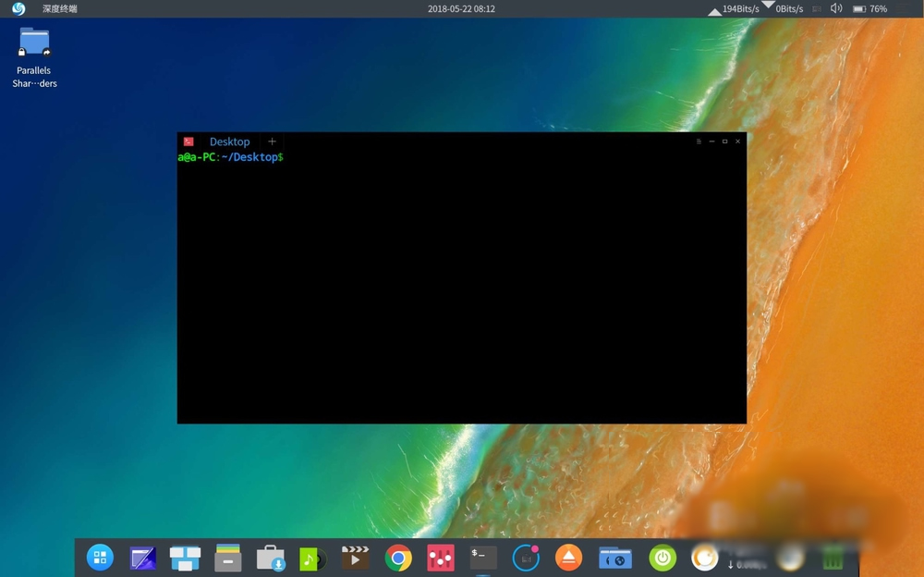924x577 pixels.
Task: Click the terminal icon in the dock
Action: pos(483,558)
